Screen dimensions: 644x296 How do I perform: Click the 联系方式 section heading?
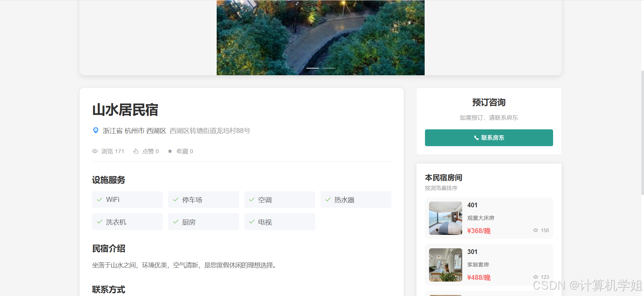point(109,290)
